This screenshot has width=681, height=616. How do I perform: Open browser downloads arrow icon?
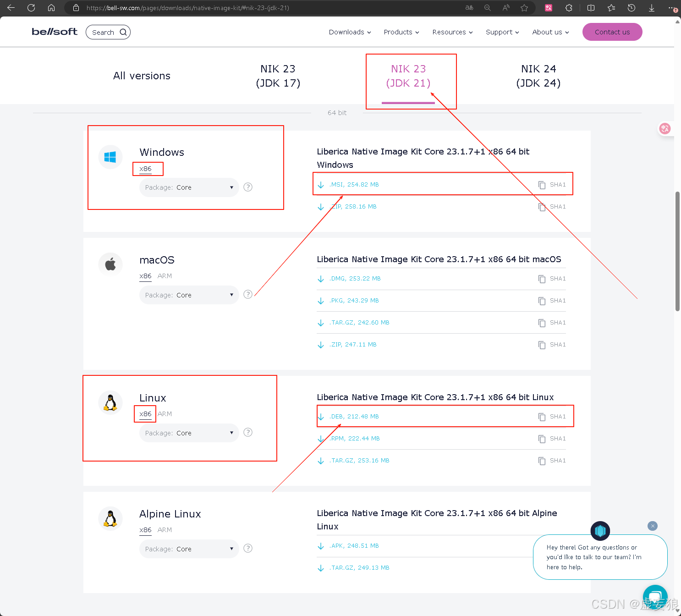[651, 8]
